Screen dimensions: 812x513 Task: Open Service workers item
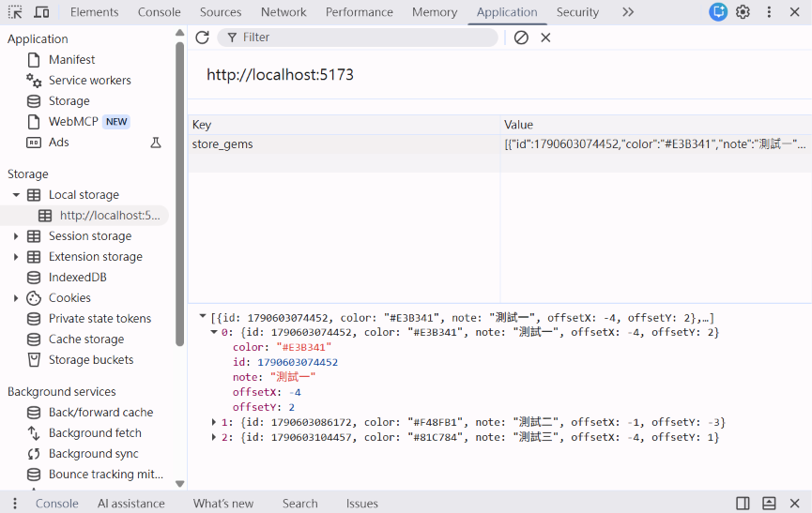[x=89, y=80]
